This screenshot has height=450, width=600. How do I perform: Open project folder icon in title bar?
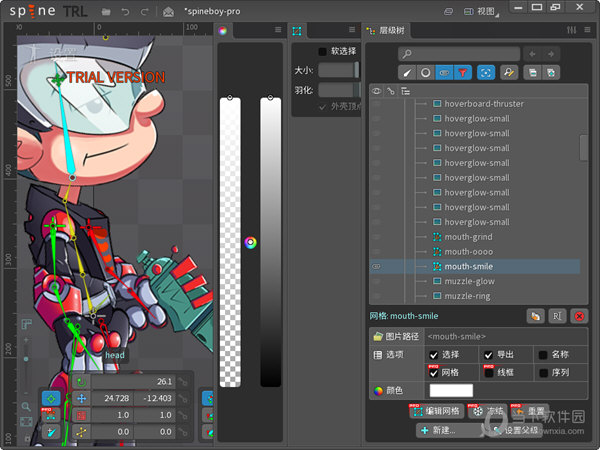coord(106,12)
